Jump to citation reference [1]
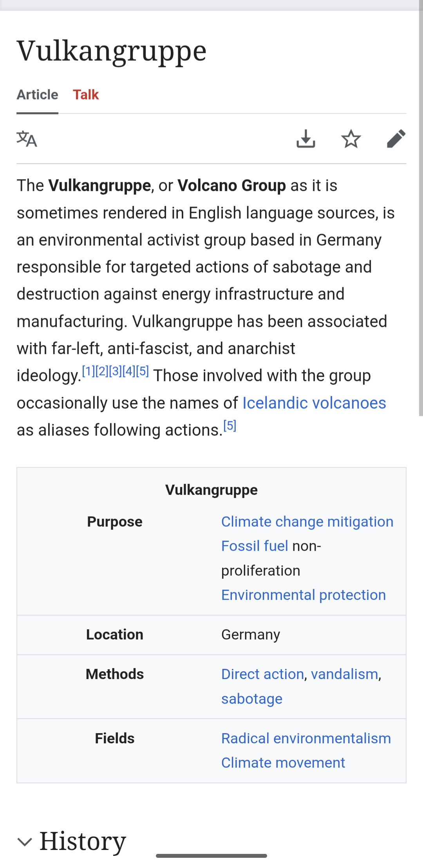 [x=88, y=371]
